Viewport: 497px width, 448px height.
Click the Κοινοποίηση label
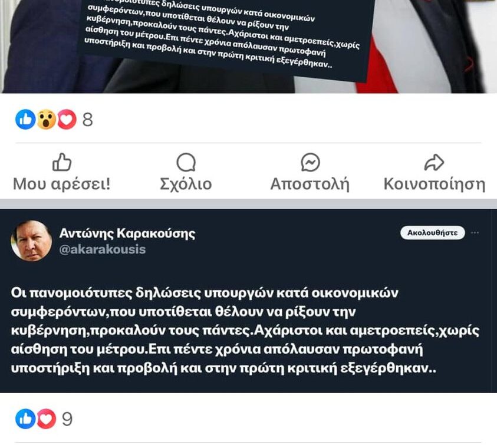tap(435, 184)
